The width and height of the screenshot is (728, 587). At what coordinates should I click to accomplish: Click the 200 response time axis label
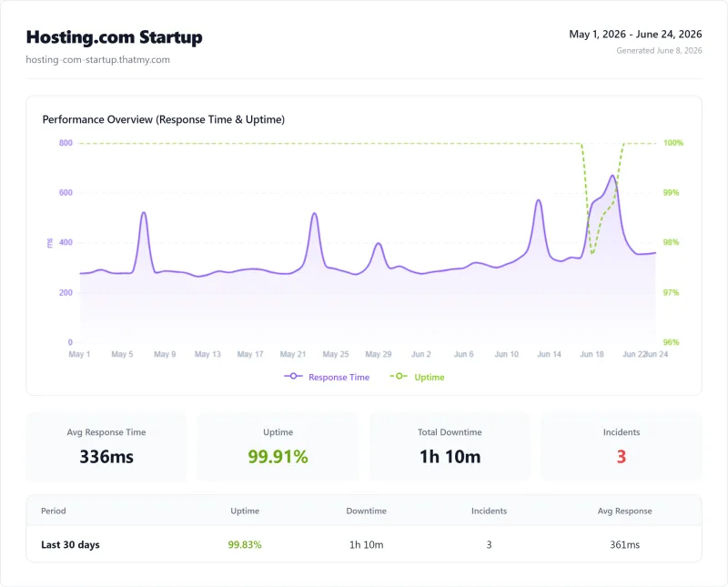(66, 292)
